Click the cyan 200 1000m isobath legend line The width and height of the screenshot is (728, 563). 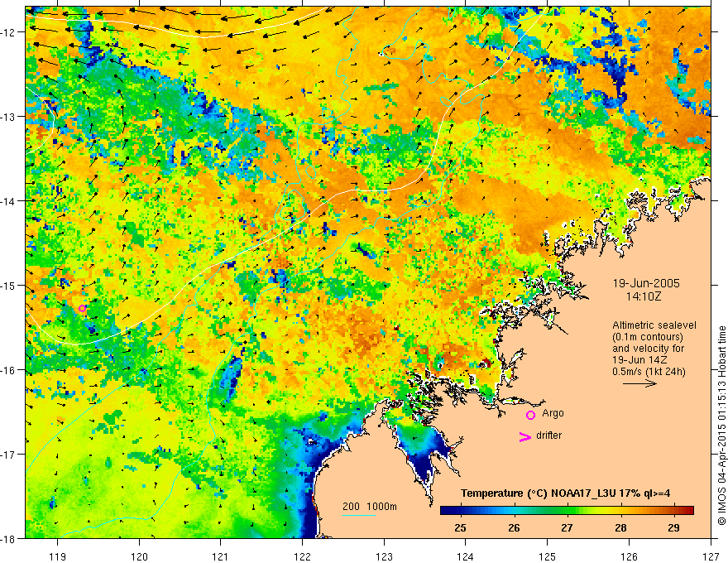point(358,515)
